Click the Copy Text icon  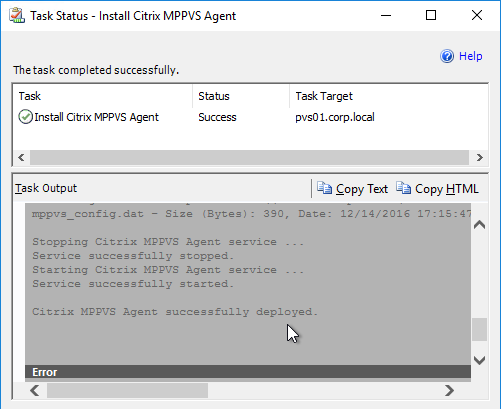[324, 188]
